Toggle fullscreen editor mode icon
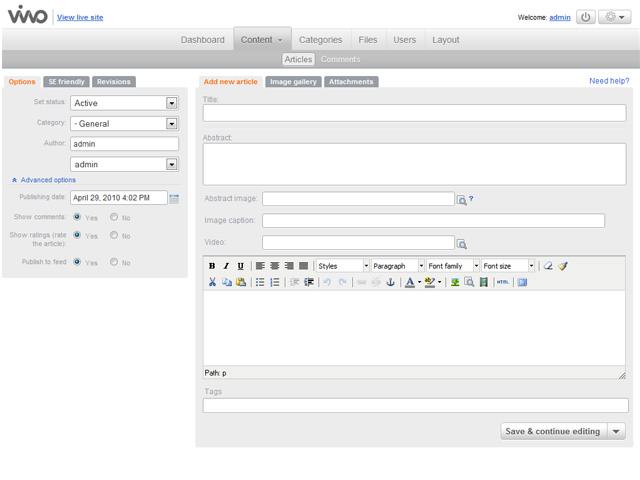Screen dimensions: 640x480 coord(522,282)
